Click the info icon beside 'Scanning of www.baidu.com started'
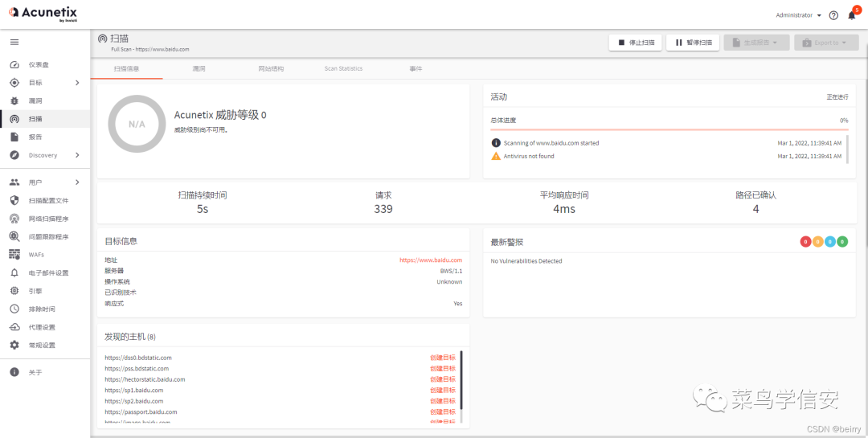This screenshot has height=438, width=868. pos(496,143)
